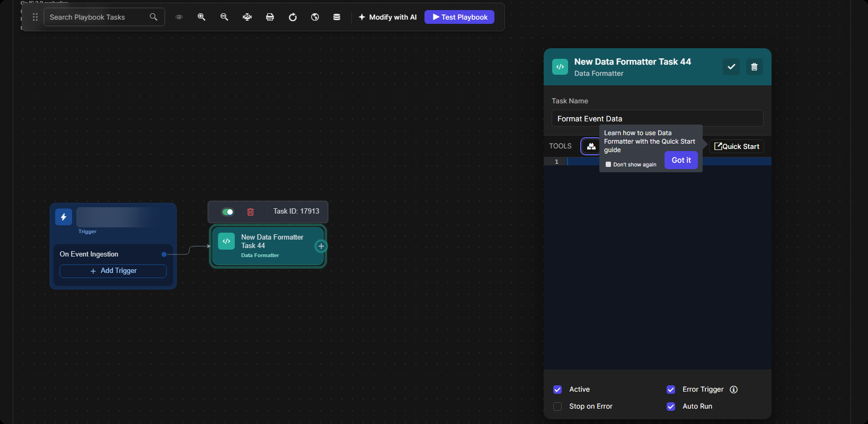Zoom out of the playbook canvas

[x=224, y=17]
